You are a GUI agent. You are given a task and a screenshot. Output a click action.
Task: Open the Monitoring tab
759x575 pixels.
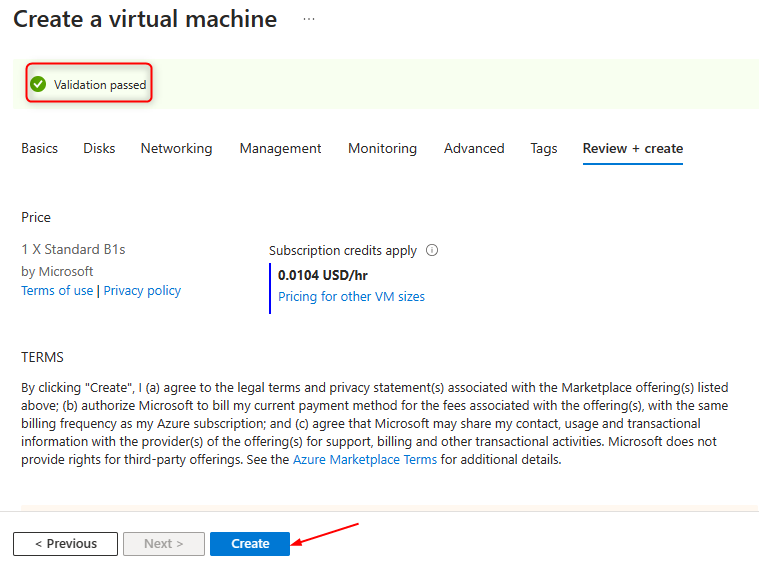click(382, 148)
